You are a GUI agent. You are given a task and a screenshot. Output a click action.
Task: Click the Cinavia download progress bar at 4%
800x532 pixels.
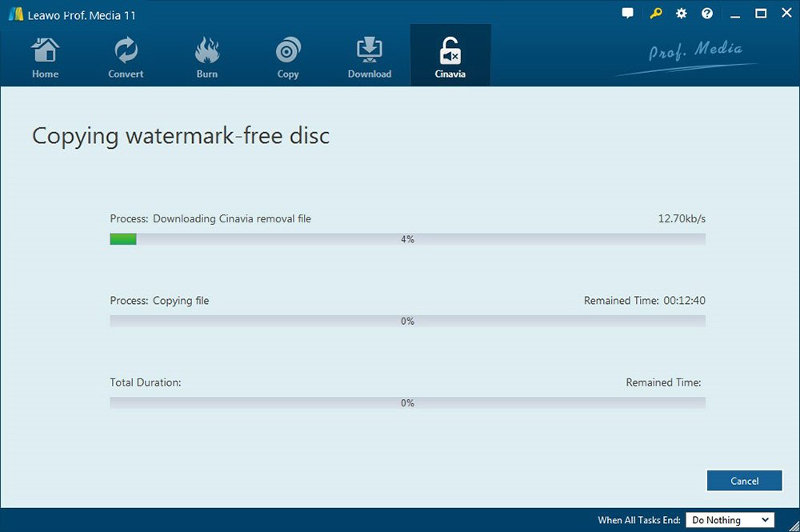(408, 239)
